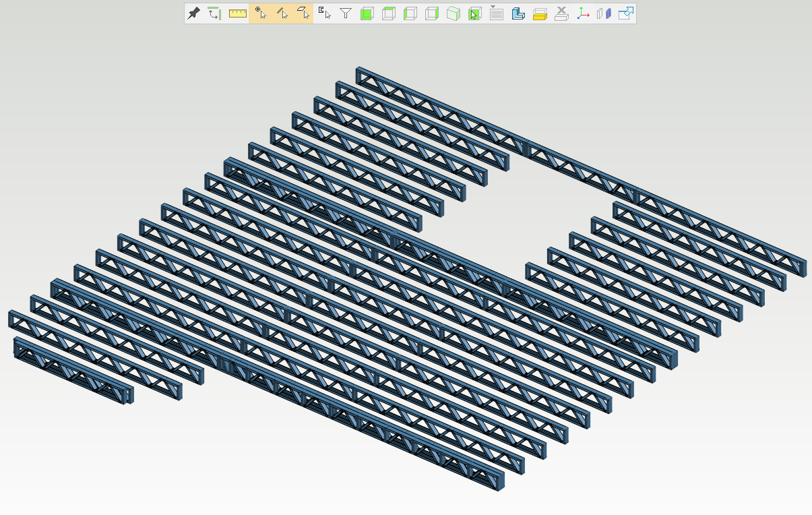Image resolution: width=812 pixels, height=515 pixels.
Task: Toggle the face selection cursor mode
Action: (x=303, y=13)
